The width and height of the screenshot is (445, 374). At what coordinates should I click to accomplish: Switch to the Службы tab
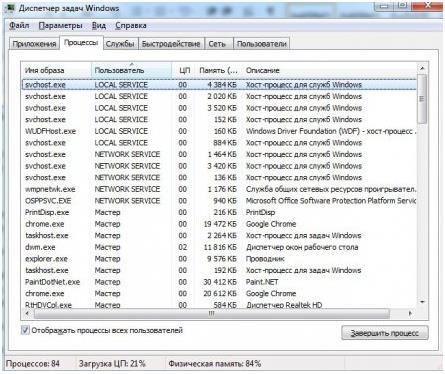pyautogui.click(x=120, y=44)
